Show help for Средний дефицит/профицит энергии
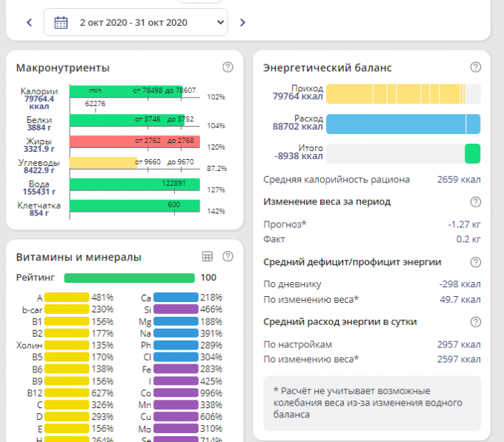The height and width of the screenshot is (442, 504). (475, 261)
